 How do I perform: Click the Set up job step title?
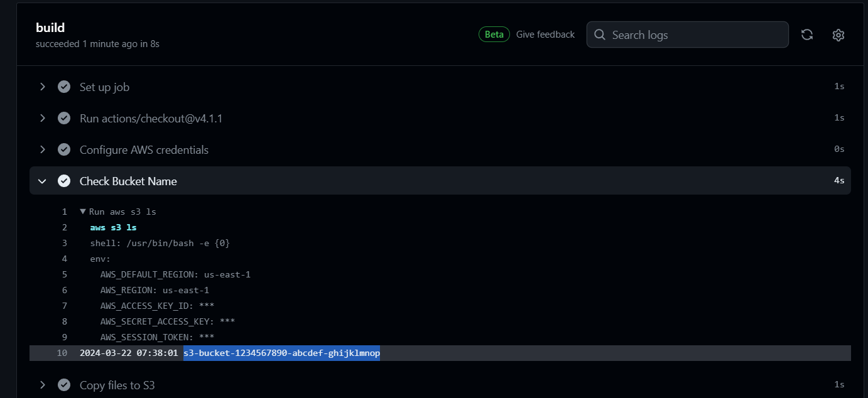point(104,87)
